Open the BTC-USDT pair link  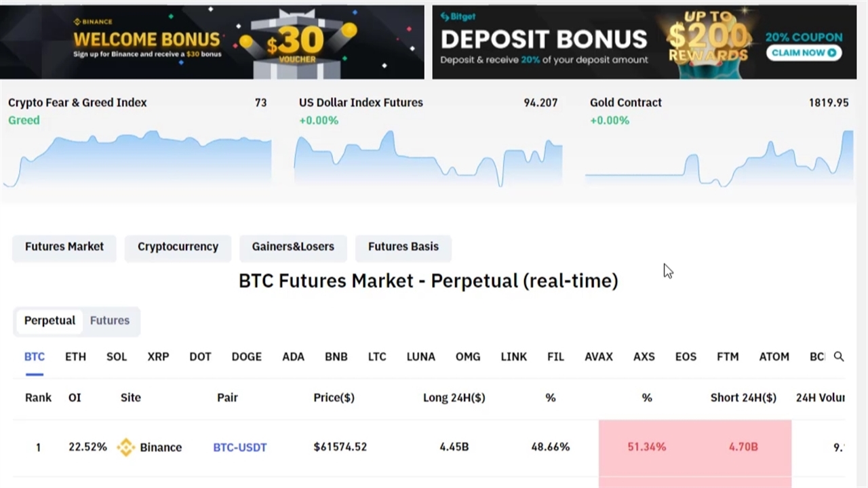point(240,447)
